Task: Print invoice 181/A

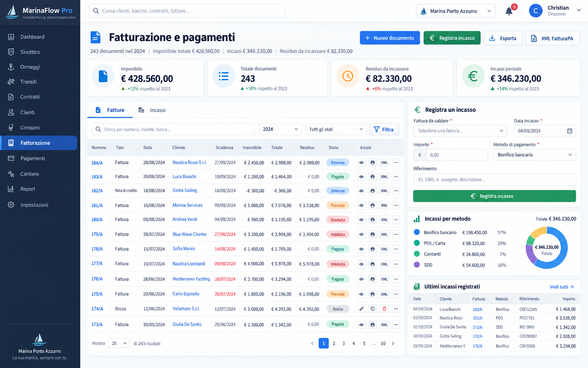Action: (x=373, y=205)
